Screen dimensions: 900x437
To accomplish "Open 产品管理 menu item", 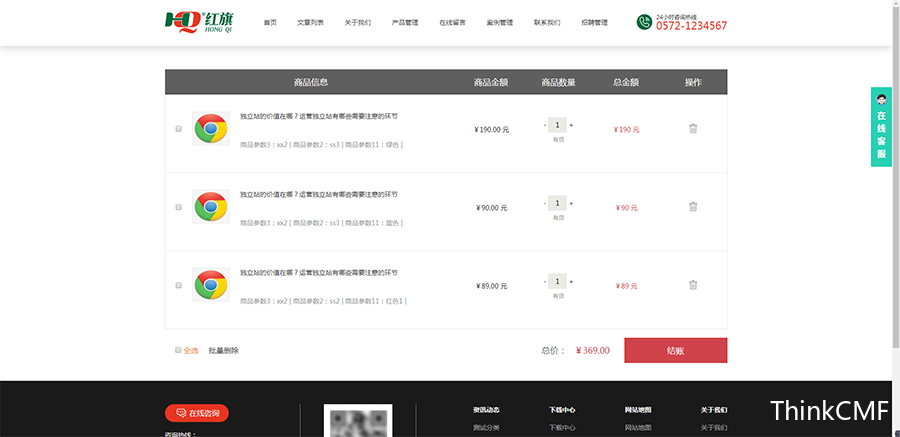I will coord(405,22).
